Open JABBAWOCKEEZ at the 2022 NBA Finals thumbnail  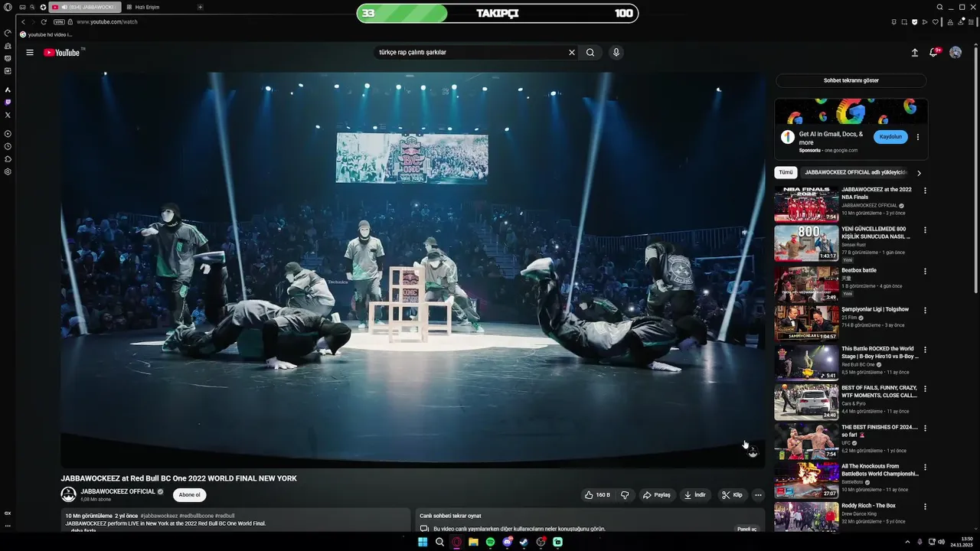[x=806, y=204]
